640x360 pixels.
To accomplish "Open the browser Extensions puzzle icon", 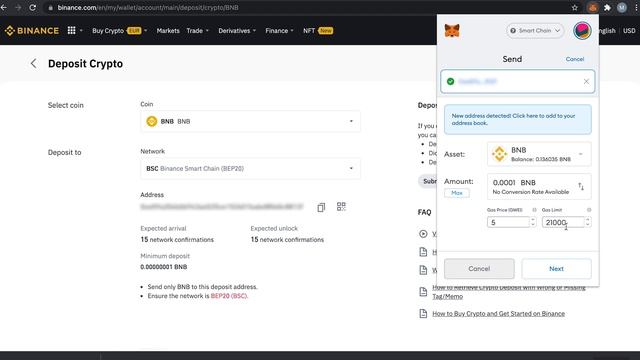I will (607, 8).
